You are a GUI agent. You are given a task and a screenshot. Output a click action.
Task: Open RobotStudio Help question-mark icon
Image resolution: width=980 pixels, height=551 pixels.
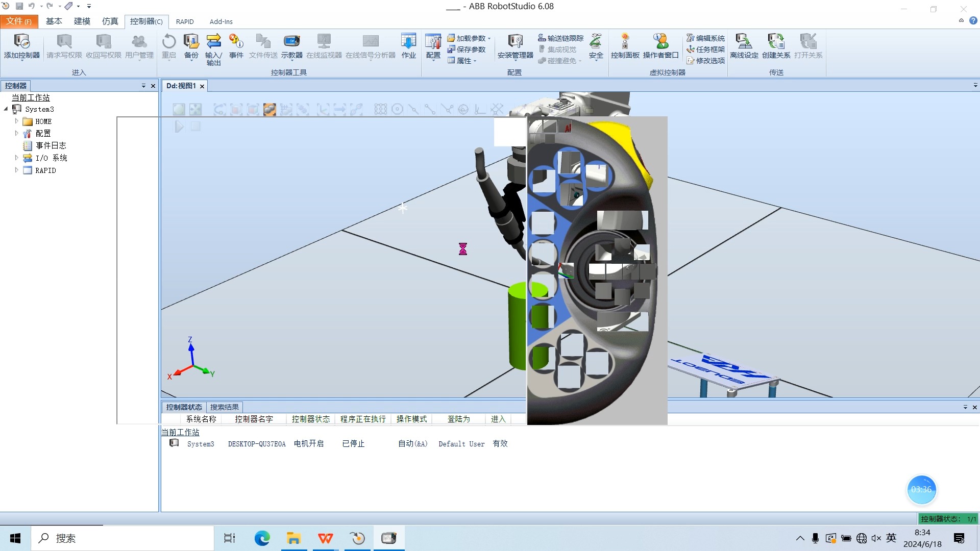click(973, 21)
